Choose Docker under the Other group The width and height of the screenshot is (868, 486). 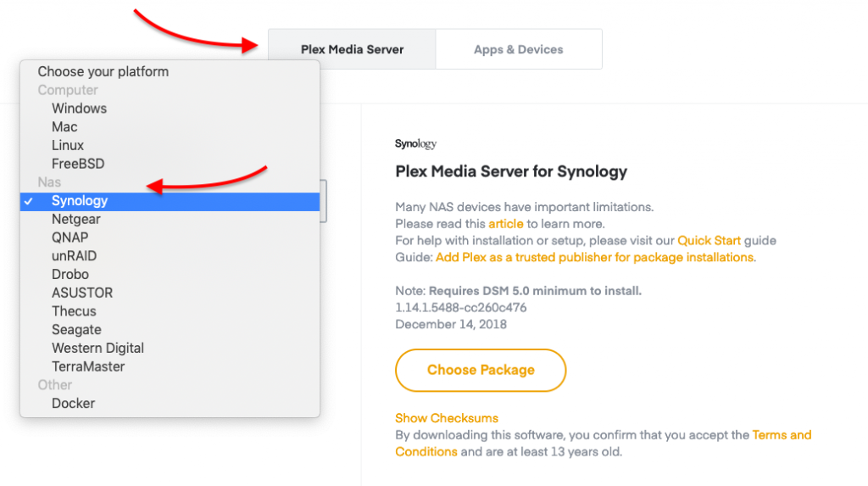73,404
